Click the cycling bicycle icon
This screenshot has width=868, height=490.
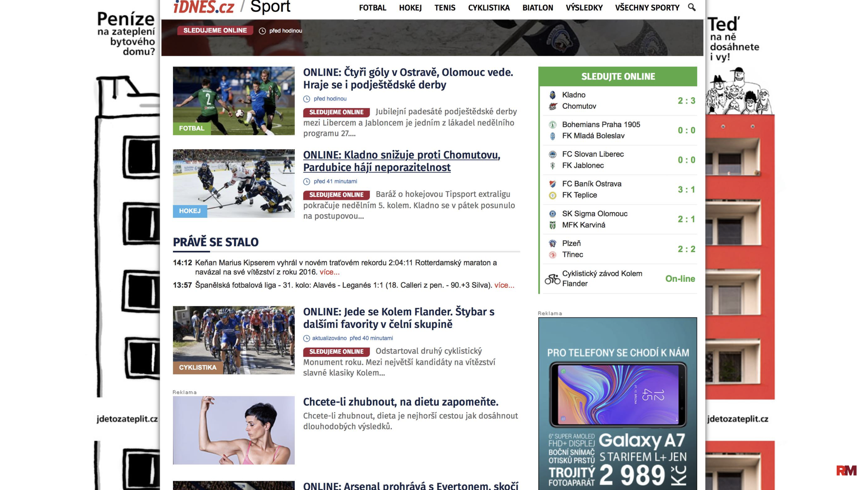click(x=552, y=279)
